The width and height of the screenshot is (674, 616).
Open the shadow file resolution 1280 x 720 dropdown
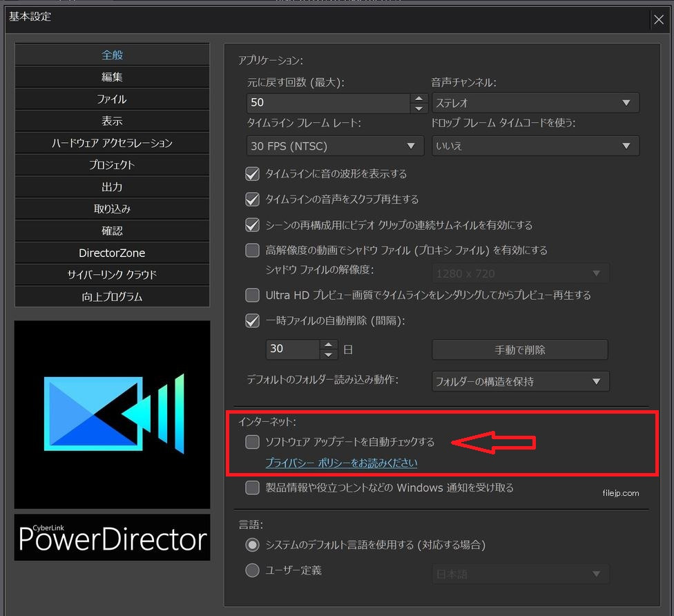click(x=521, y=273)
